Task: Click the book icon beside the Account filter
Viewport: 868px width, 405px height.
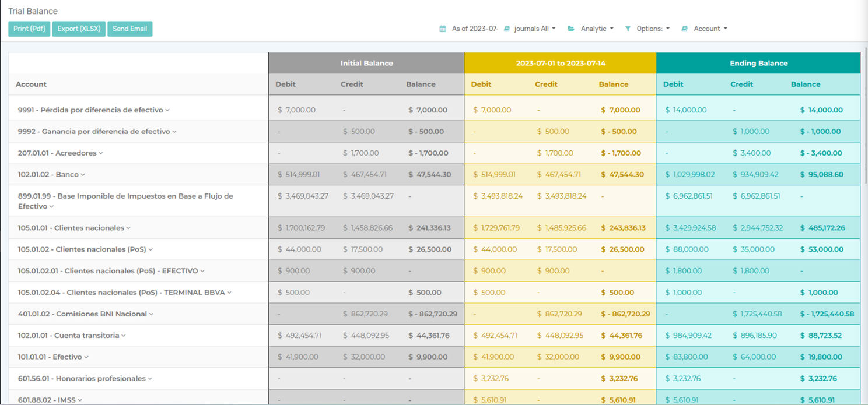Action: [685, 29]
